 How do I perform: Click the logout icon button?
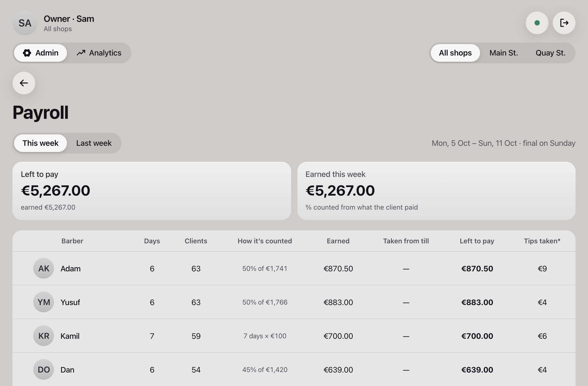[x=564, y=23]
